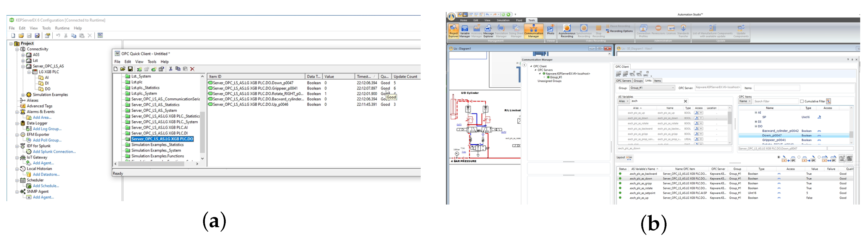Click the Add Log Group link
Image resolution: width=868 pixels, height=242 pixels.
(x=47, y=129)
